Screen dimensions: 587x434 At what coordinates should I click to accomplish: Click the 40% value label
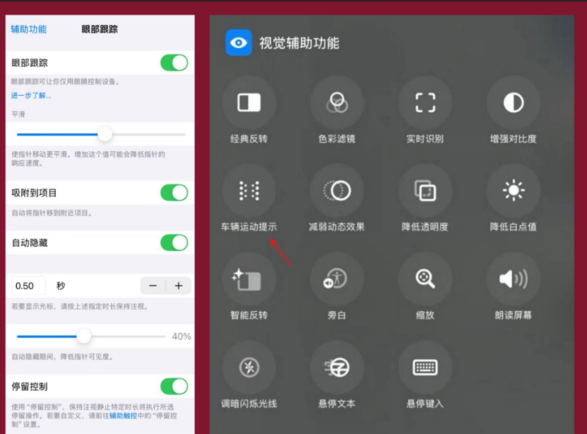pos(182,336)
